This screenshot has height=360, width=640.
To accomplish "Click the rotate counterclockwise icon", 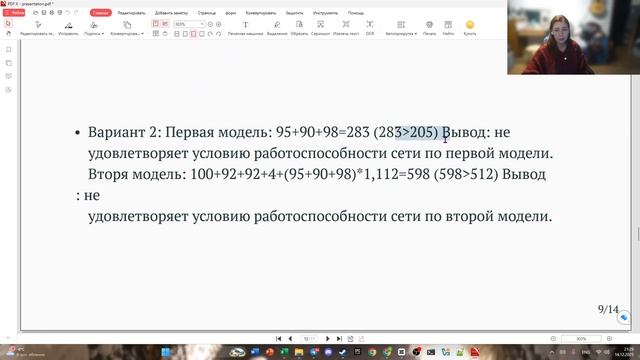I will coord(210,33).
